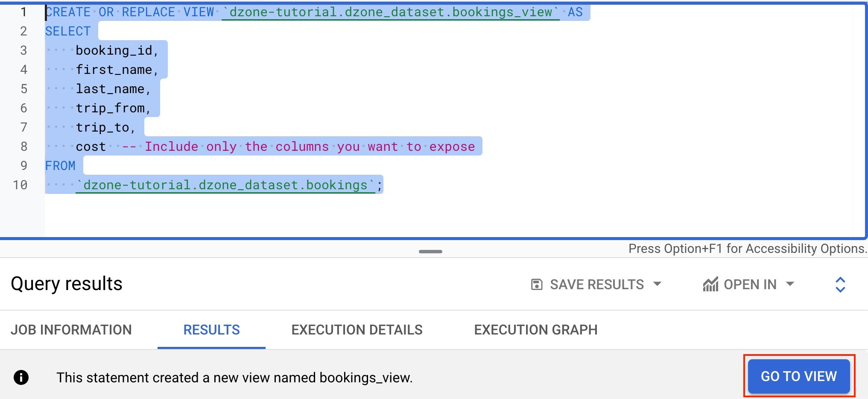Switch to the EXECUTION GRAPH tab
The height and width of the screenshot is (399, 868).
click(535, 329)
